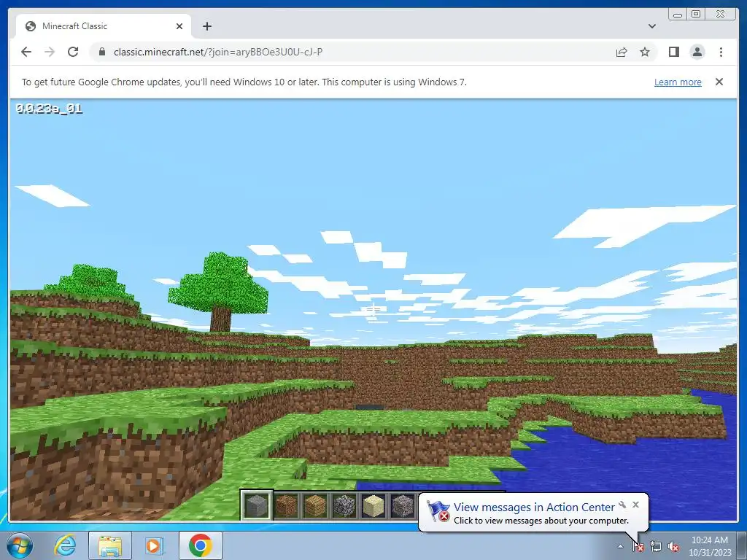This screenshot has height=560, width=747.
Task: Restore down the Chrome window
Action: click(696, 15)
